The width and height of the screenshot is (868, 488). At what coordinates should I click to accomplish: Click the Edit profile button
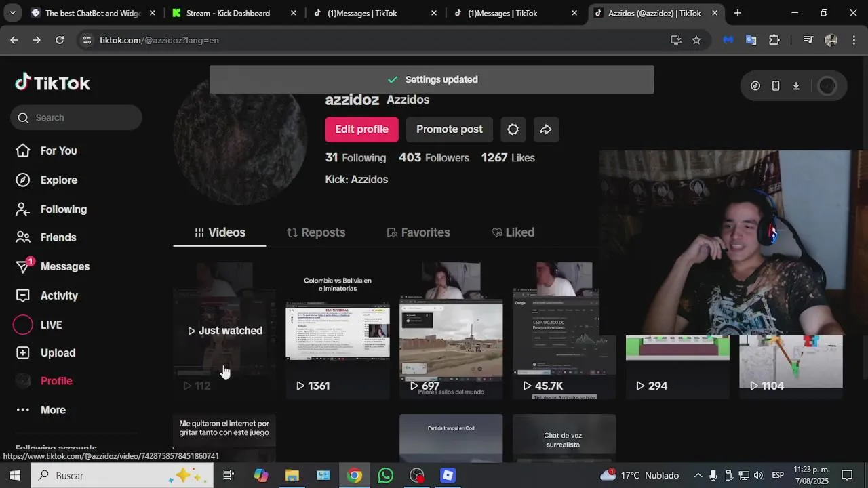(361, 129)
